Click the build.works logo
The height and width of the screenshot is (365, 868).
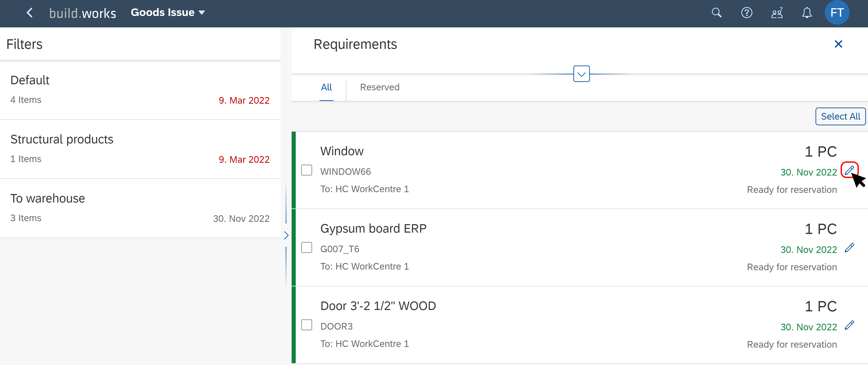pos(83,13)
